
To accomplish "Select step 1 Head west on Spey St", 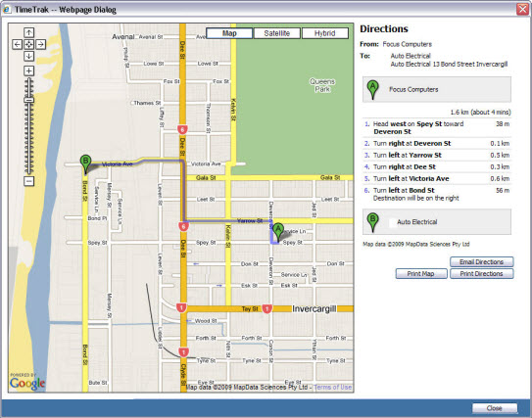I will pos(437,128).
